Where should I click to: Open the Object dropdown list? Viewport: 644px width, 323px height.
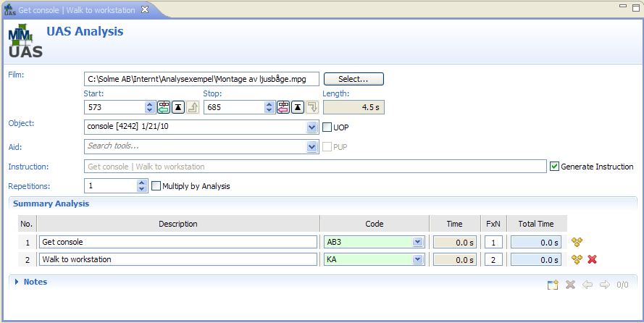311,127
